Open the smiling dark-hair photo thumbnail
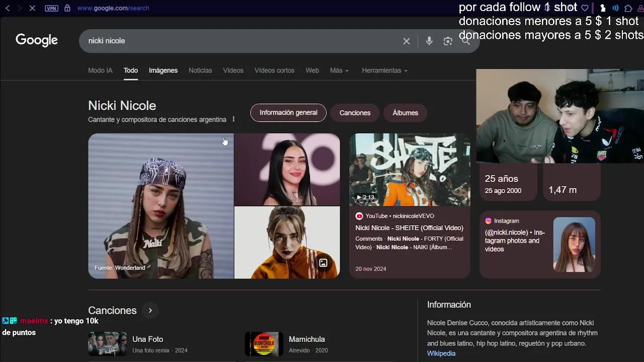The width and height of the screenshot is (644, 362). 287,169
